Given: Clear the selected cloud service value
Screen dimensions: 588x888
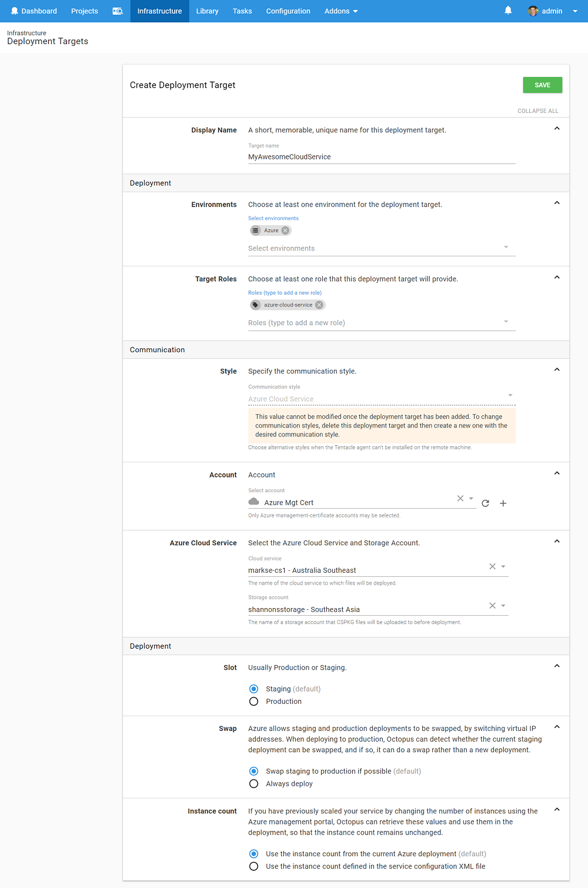Looking at the screenshot, I should coord(492,566).
